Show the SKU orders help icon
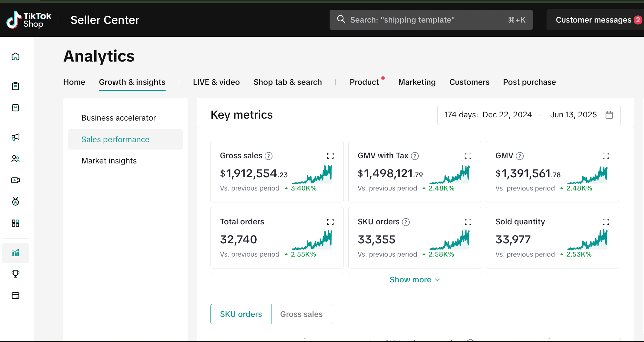The width and height of the screenshot is (644, 342). [406, 222]
